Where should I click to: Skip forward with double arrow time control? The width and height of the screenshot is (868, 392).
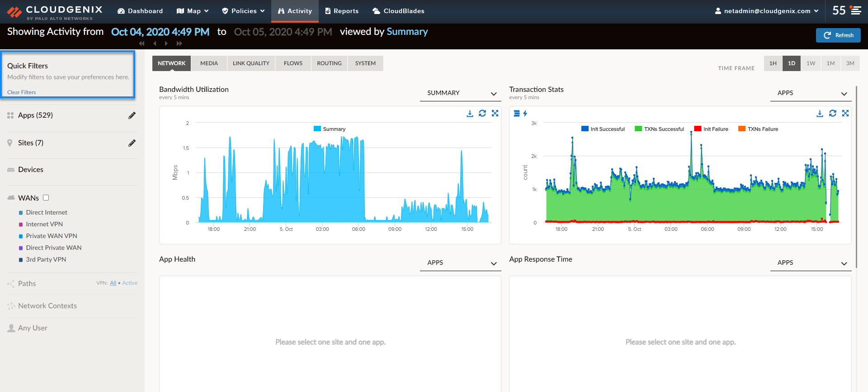(x=179, y=43)
